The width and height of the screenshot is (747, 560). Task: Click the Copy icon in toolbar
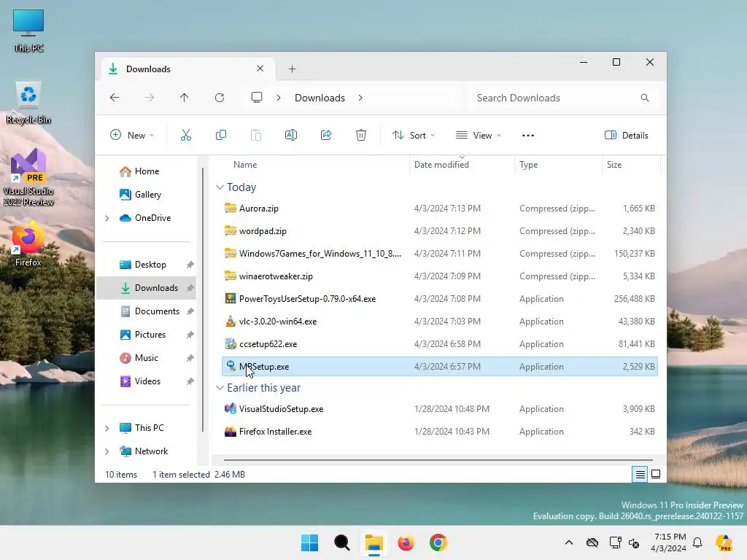click(x=220, y=135)
